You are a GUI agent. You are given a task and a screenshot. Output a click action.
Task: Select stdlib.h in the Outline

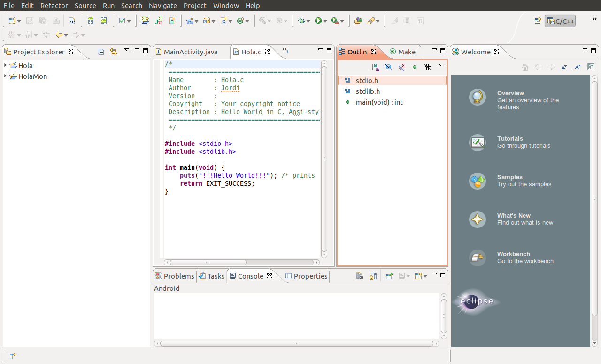pyautogui.click(x=368, y=91)
